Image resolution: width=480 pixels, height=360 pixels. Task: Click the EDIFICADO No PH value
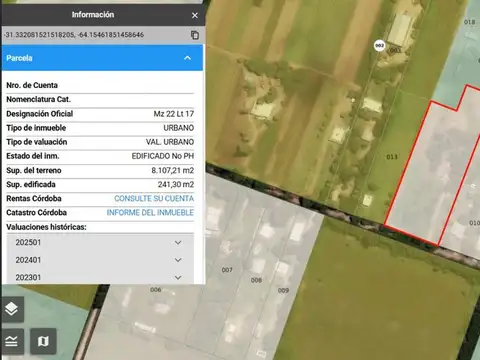point(163,156)
